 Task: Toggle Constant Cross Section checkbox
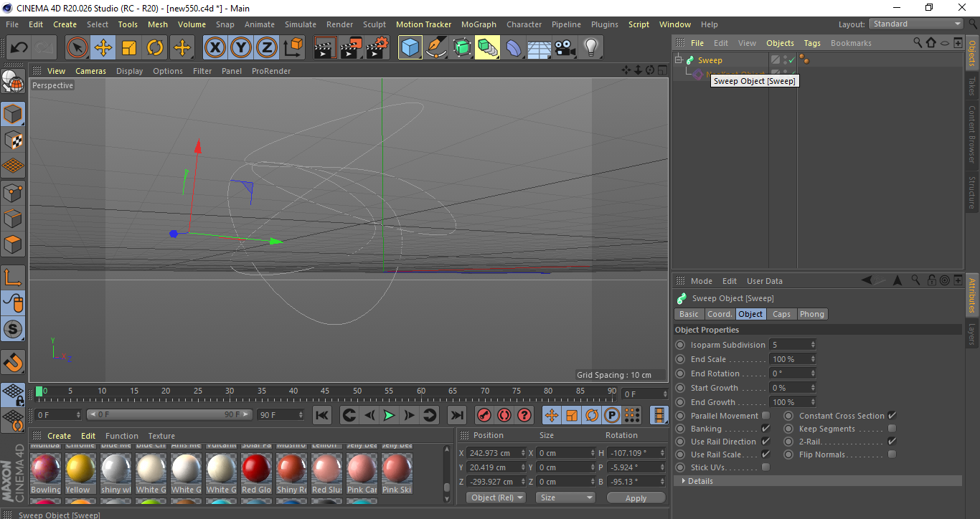pyautogui.click(x=892, y=416)
